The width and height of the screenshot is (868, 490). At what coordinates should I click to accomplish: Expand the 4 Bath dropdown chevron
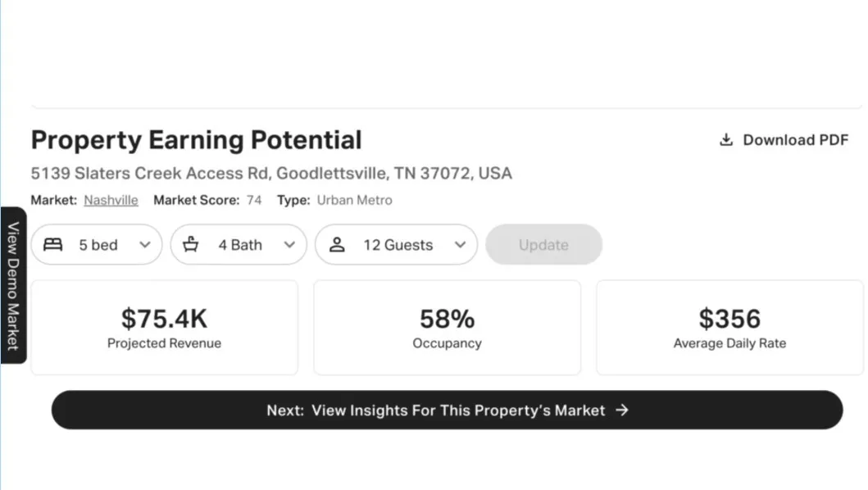[289, 245]
